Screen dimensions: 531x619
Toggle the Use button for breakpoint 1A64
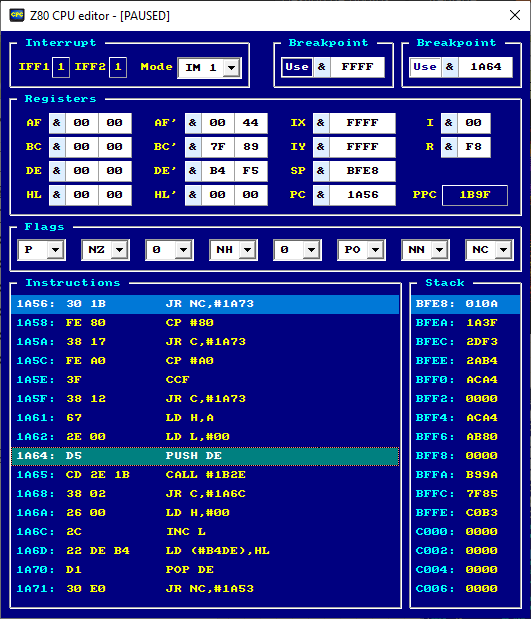425,67
